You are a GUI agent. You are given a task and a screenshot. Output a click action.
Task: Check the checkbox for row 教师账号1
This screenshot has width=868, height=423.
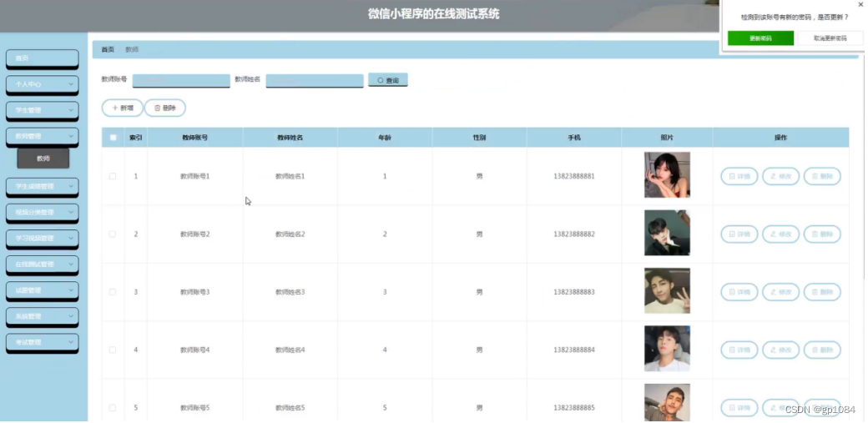(x=113, y=177)
